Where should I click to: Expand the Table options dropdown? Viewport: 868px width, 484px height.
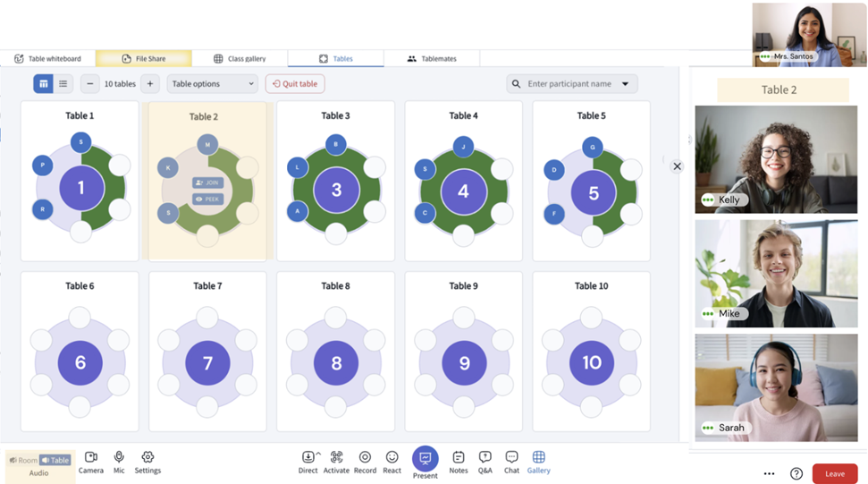[x=213, y=83]
